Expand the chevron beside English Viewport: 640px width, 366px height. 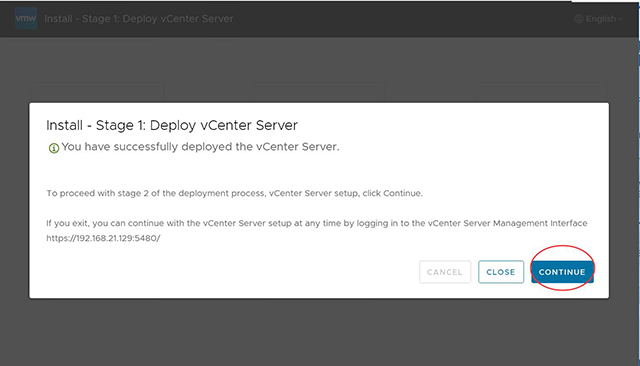tap(620, 19)
